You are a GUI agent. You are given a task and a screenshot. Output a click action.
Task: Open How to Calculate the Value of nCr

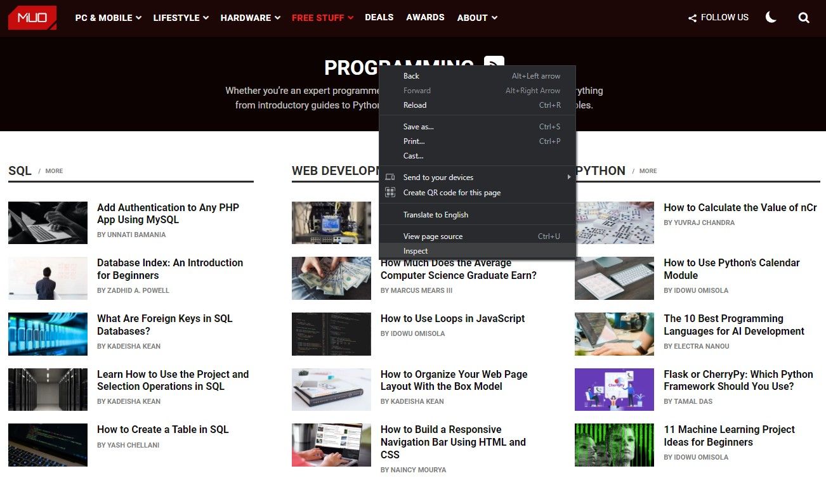[x=740, y=208]
